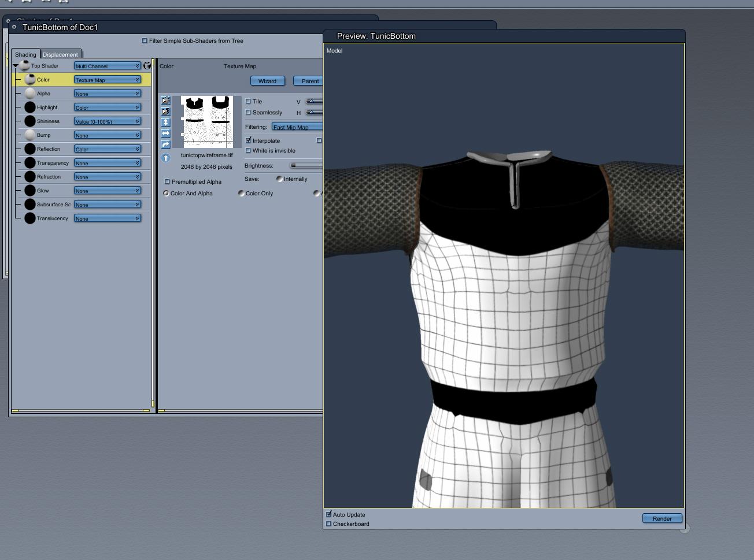Open the Refraction channel dropdown

[107, 177]
